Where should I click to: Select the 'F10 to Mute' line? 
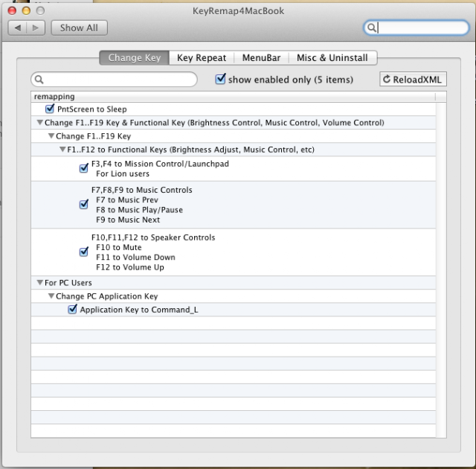tap(119, 247)
